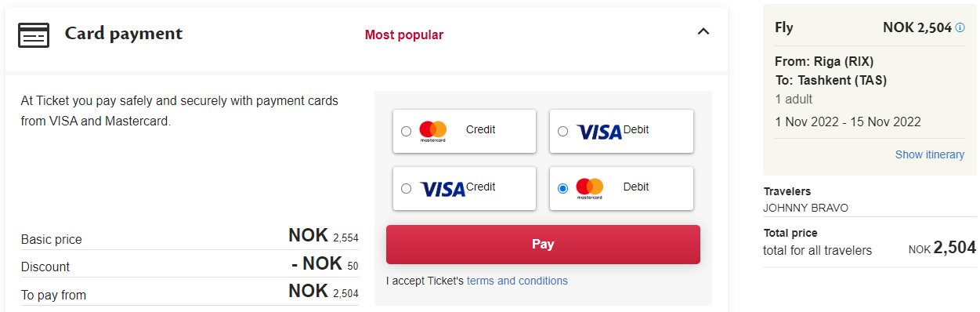Select the VISA Credit radio button
Screen dimensions: 980x312
(406, 188)
